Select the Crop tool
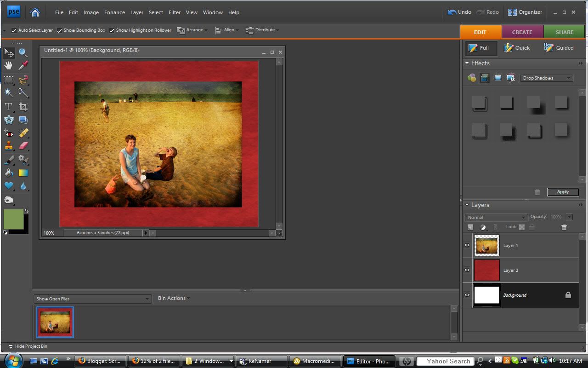The width and height of the screenshot is (588, 368). 23,107
